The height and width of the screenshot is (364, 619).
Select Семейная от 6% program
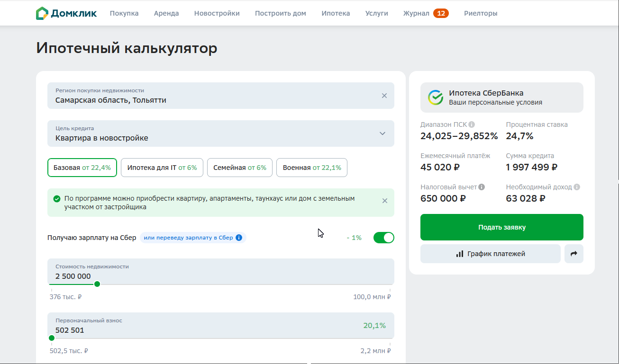(x=240, y=168)
